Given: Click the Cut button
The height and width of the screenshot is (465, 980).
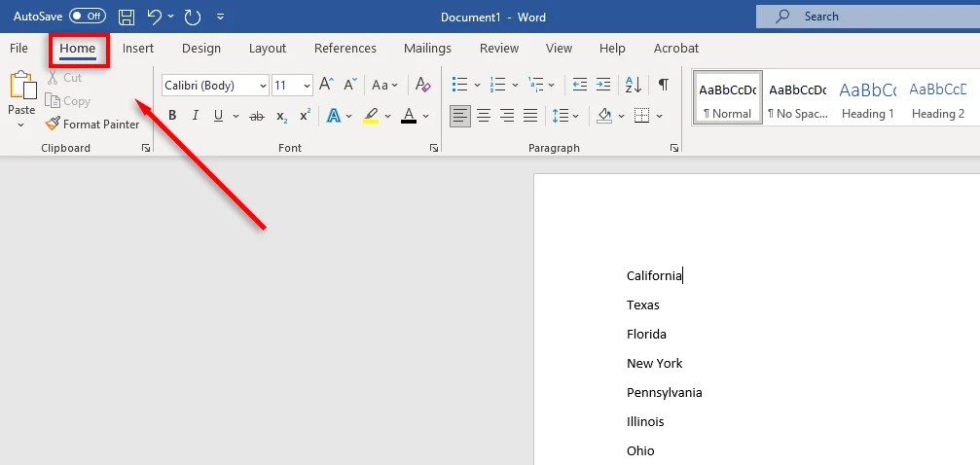Looking at the screenshot, I should pos(65,78).
